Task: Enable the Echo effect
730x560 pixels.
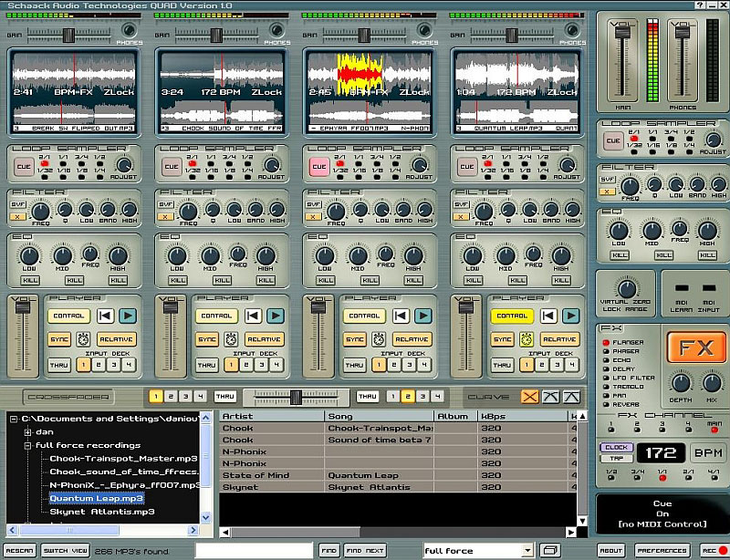Action: pos(604,360)
